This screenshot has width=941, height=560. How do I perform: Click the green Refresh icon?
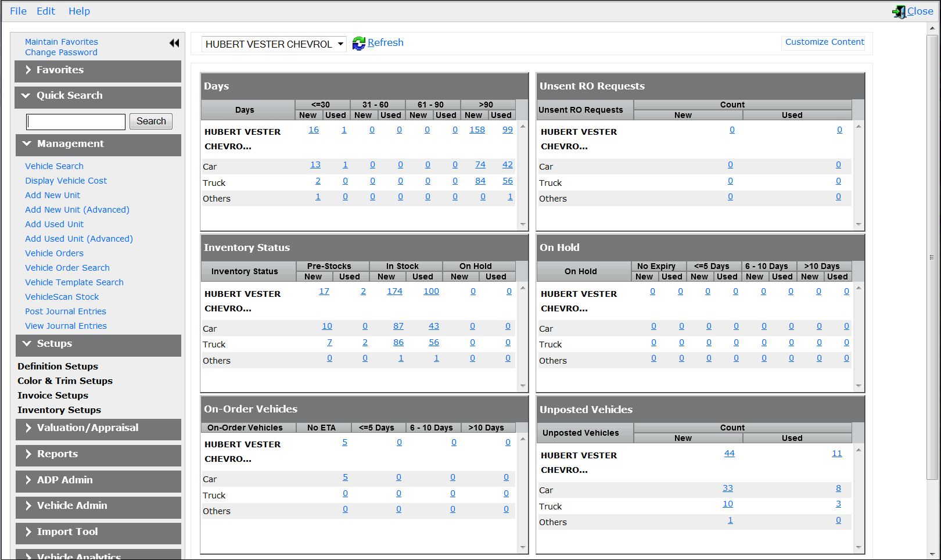[359, 43]
